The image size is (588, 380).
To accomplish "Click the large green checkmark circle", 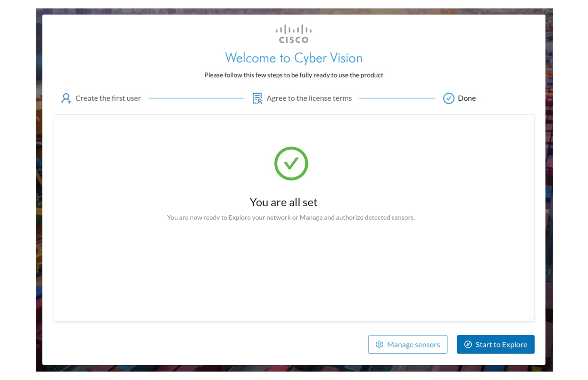I will tap(291, 163).
